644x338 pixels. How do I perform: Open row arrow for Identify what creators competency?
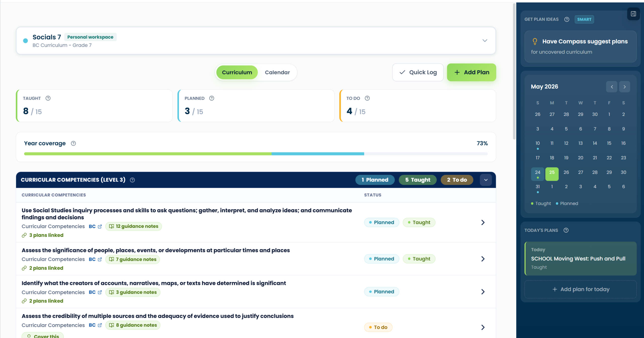pos(483,292)
